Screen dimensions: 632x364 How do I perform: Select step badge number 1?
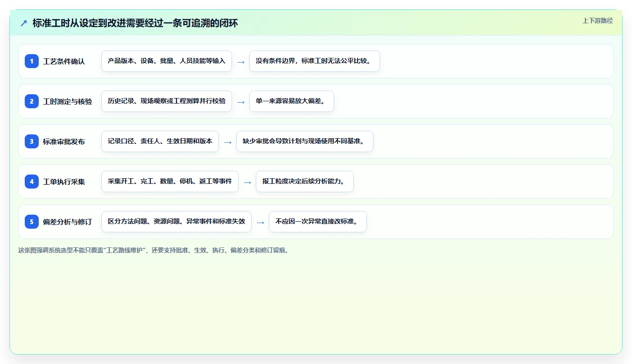point(32,61)
